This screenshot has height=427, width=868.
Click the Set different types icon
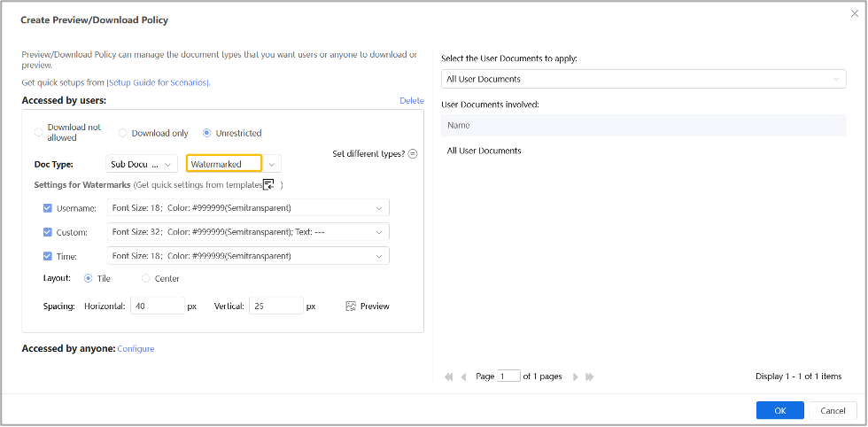coord(413,153)
